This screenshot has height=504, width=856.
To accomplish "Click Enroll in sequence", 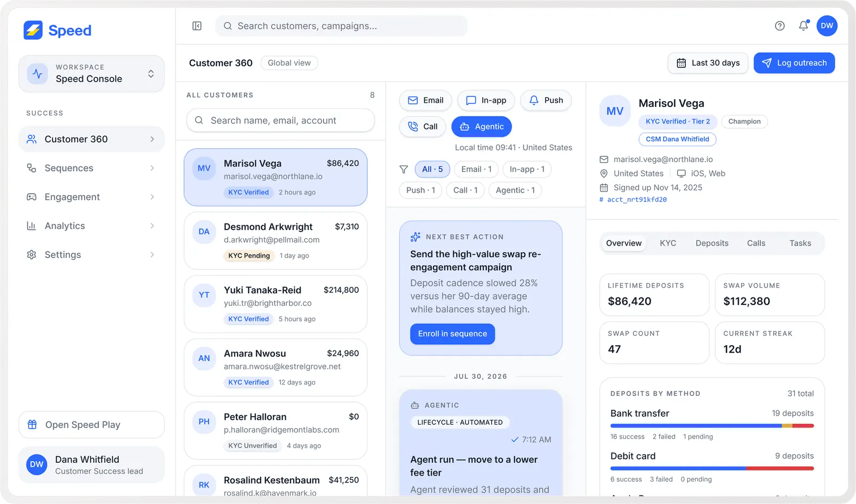I will point(453,334).
